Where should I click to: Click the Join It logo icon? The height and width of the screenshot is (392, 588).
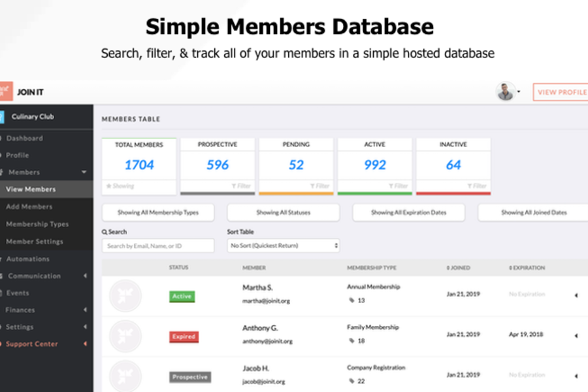coord(6,91)
